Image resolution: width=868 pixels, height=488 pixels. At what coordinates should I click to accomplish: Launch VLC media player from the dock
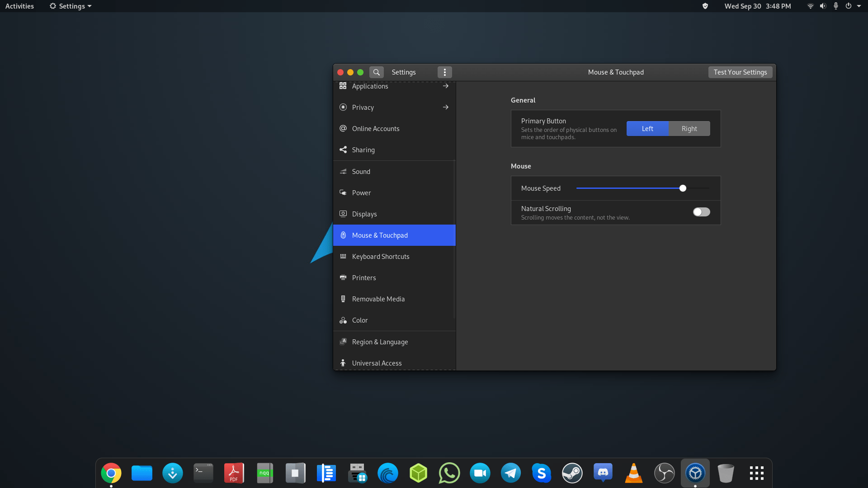[x=633, y=473]
